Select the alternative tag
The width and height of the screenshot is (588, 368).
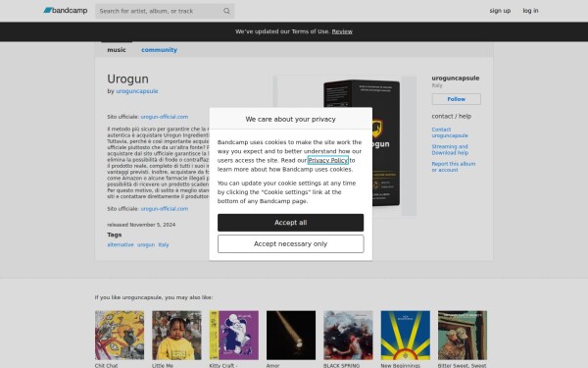pos(121,244)
